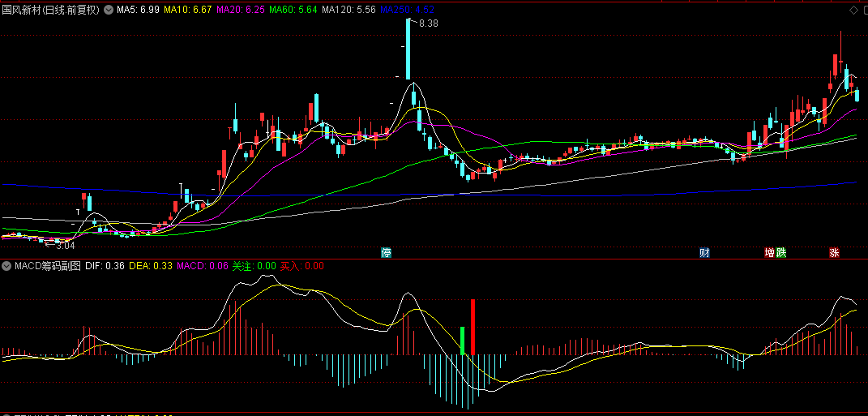
Task: Select the MA250: 4.52 indicator label
Action: click(x=408, y=10)
